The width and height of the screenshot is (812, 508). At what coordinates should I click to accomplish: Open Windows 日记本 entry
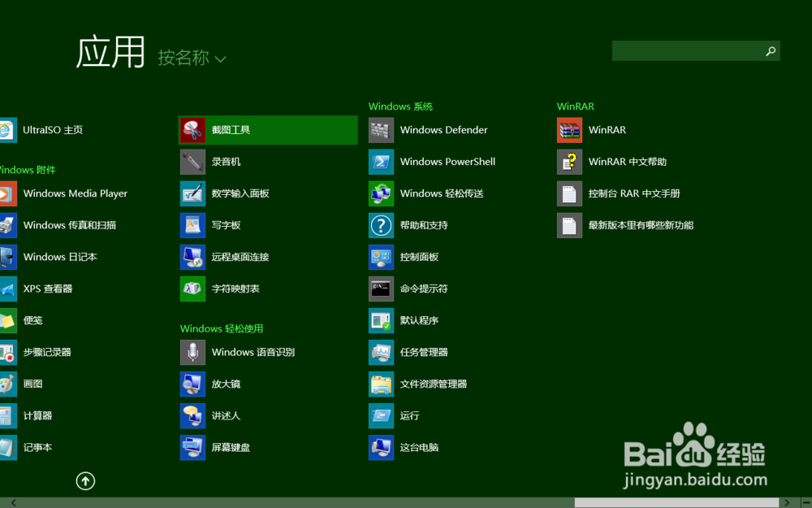pos(49,257)
